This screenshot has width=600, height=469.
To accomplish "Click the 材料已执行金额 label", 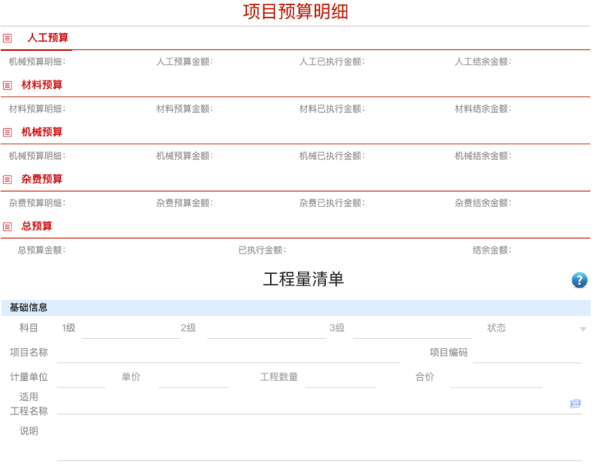I will (332, 109).
